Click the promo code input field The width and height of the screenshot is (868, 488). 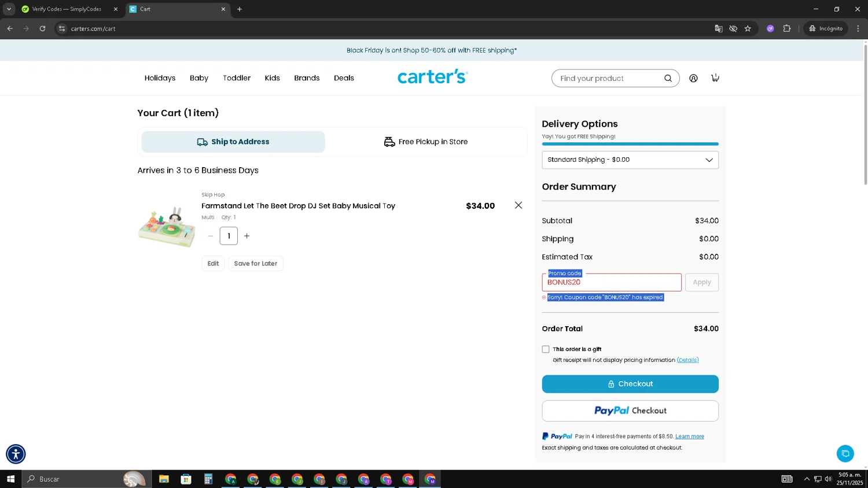[x=612, y=282]
